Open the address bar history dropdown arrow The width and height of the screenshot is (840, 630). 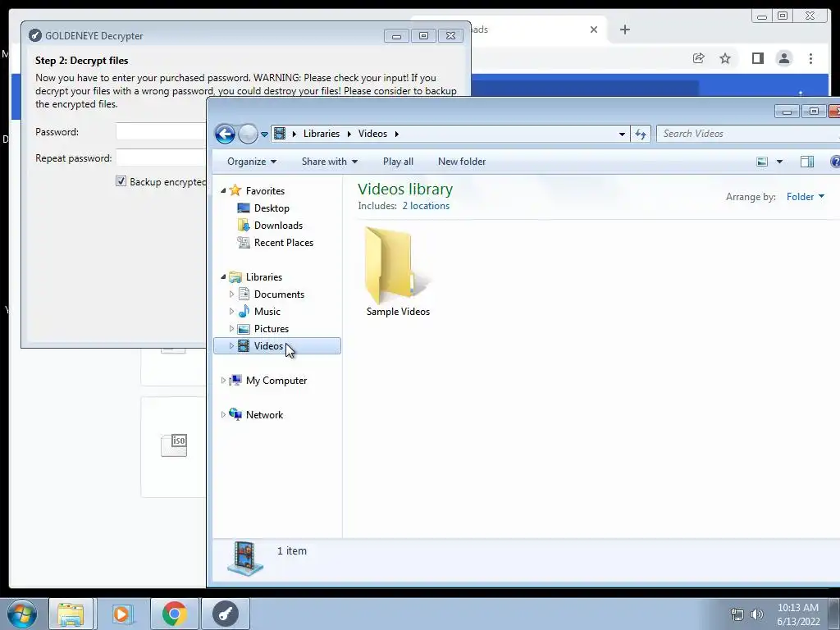(622, 134)
